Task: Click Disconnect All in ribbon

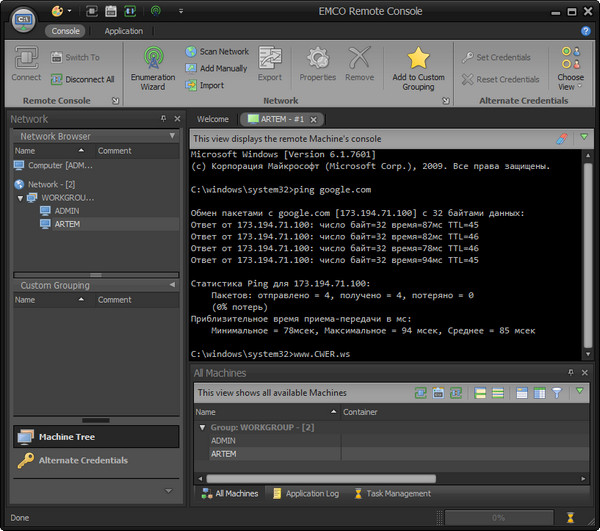Action: click(81, 79)
